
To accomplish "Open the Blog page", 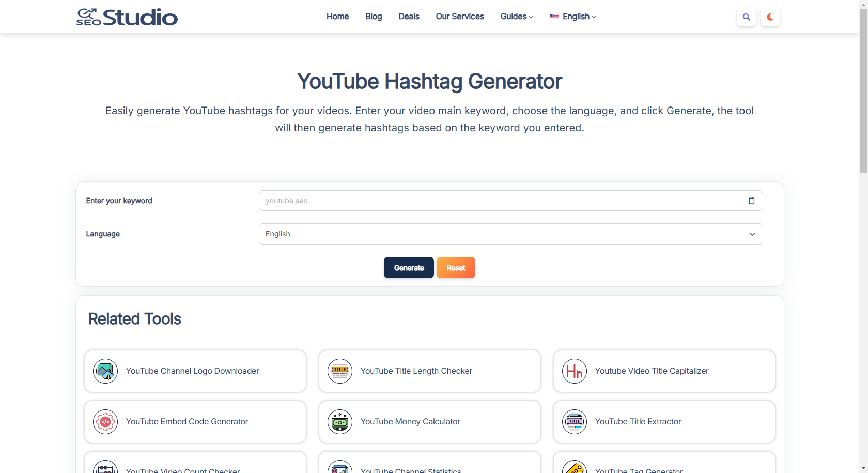I will (374, 17).
